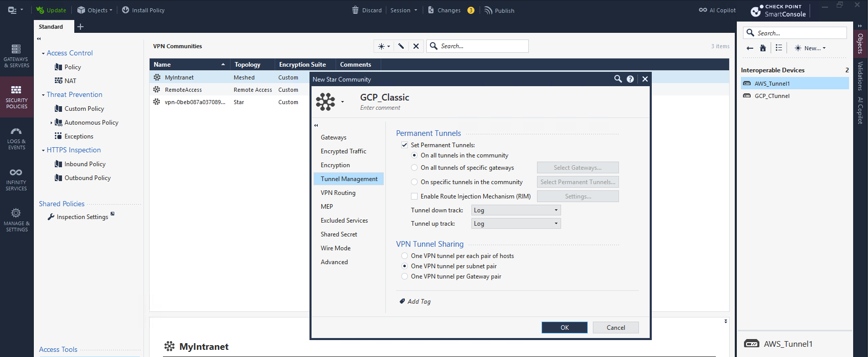Screen dimensions: 868x357
Task: Click the delete X icon in VPN Communities toolbar
Action: (x=416, y=46)
